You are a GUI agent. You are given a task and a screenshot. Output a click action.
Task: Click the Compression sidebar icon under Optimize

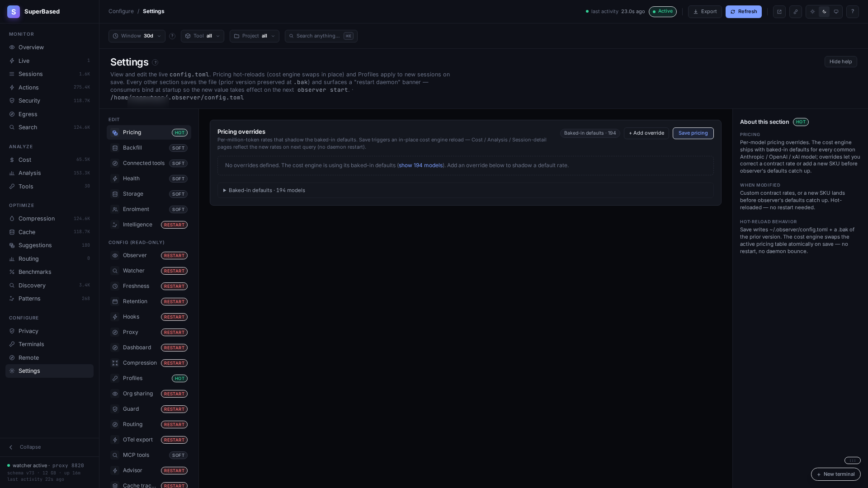(12, 219)
